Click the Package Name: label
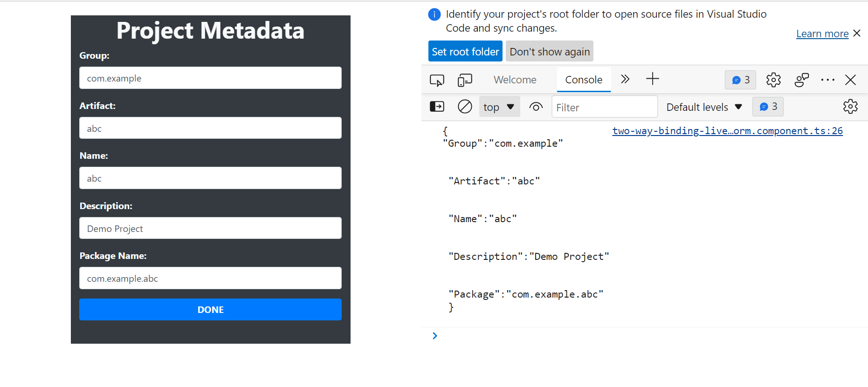 [x=113, y=256]
